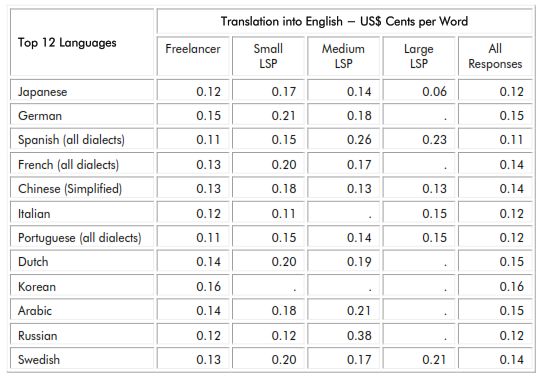Select the Arabic row label
This screenshot has width=543, height=383.
82,311
